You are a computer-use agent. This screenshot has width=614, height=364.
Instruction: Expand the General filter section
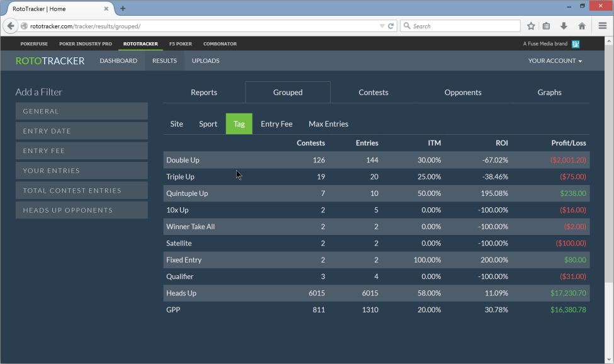click(x=81, y=111)
